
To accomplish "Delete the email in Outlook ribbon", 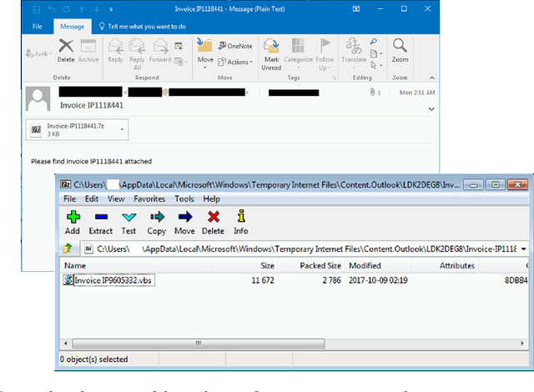I will tap(65, 49).
